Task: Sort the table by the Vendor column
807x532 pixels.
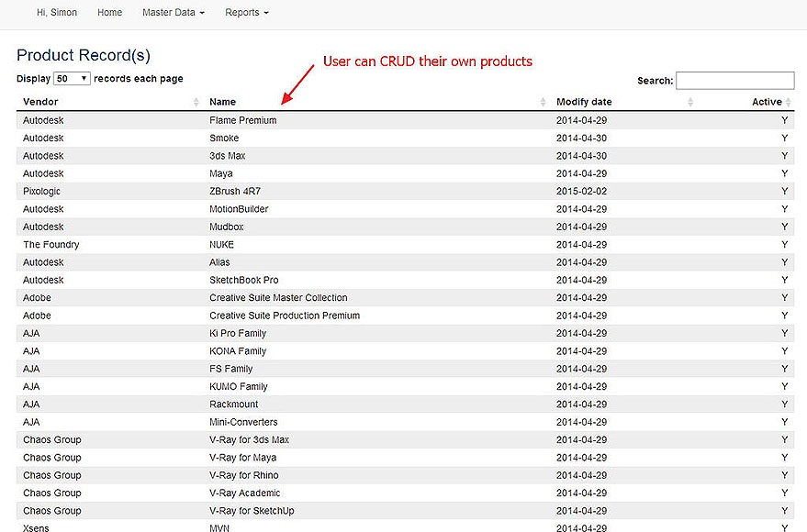Action: tap(196, 102)
